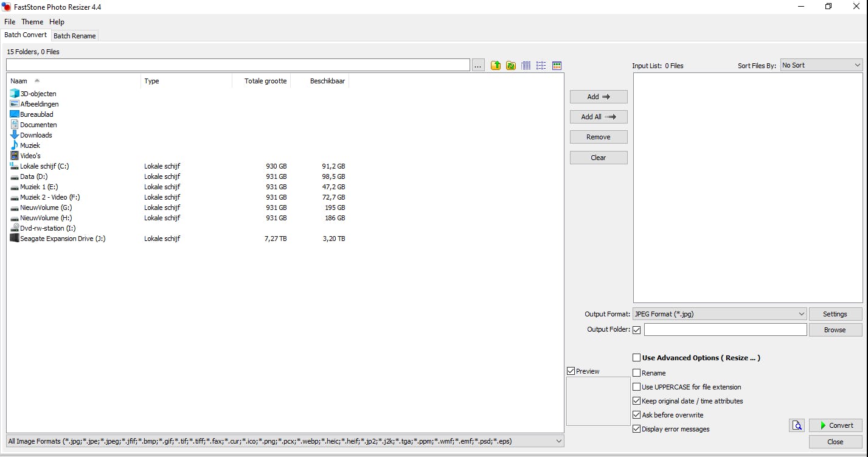Click the Documenten folder icon
This screenshot has width=868, height=457.
point(15,125)
